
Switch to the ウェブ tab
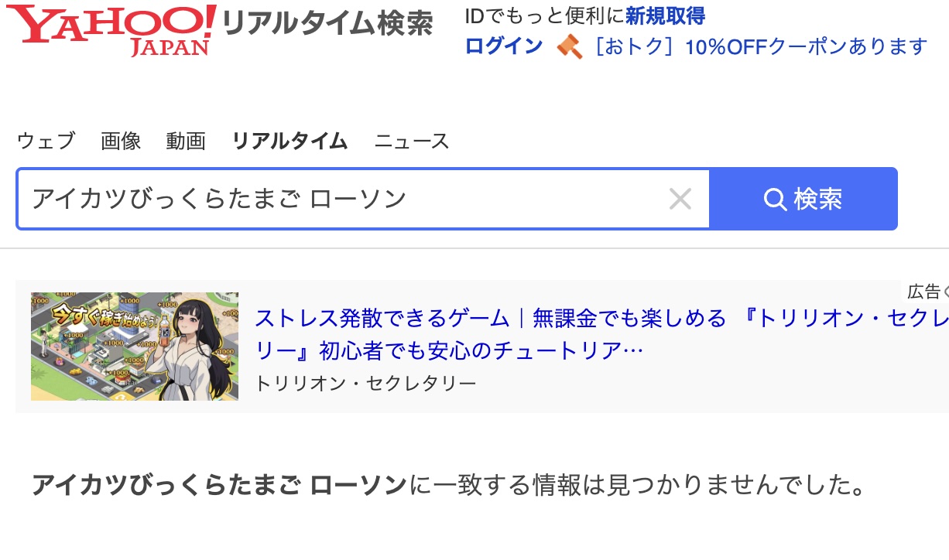click(46, 141)
